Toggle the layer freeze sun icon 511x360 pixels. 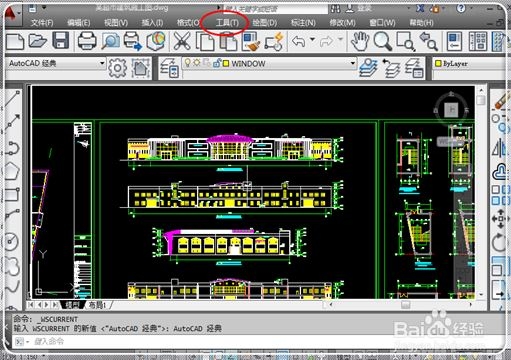(197, 63)
